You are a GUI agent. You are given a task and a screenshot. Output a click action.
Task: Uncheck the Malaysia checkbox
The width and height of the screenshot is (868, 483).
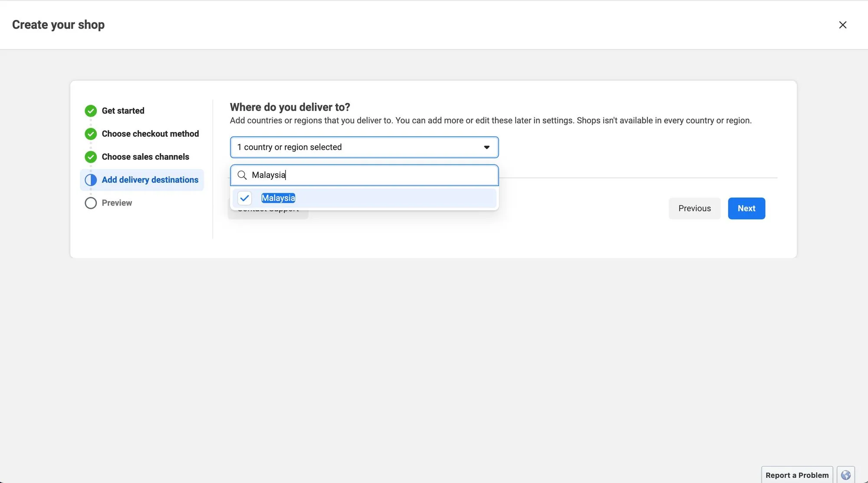245,198
